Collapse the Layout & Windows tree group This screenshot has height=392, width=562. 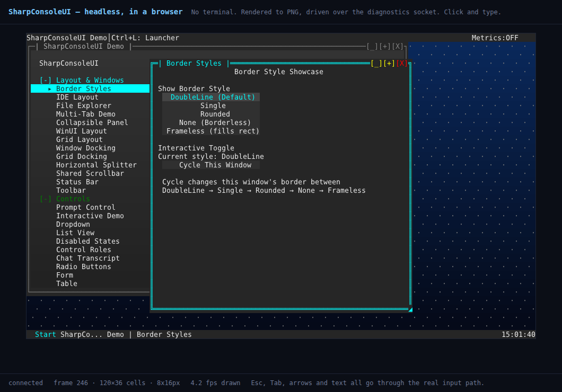46,80
